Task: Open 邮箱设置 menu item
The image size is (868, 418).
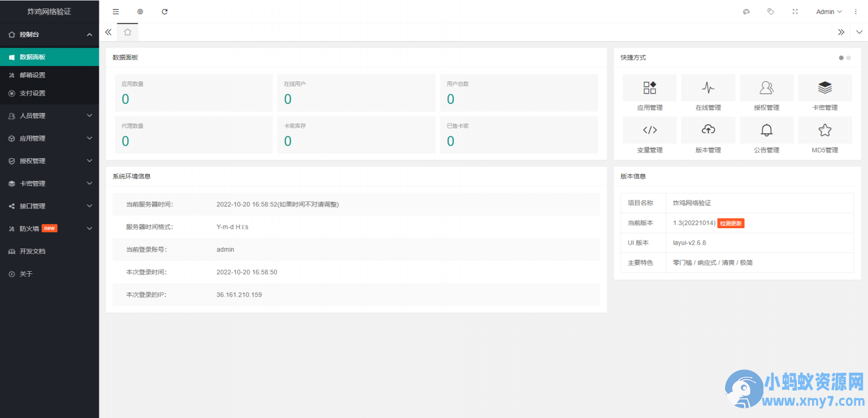Action: tap(49, 75)
